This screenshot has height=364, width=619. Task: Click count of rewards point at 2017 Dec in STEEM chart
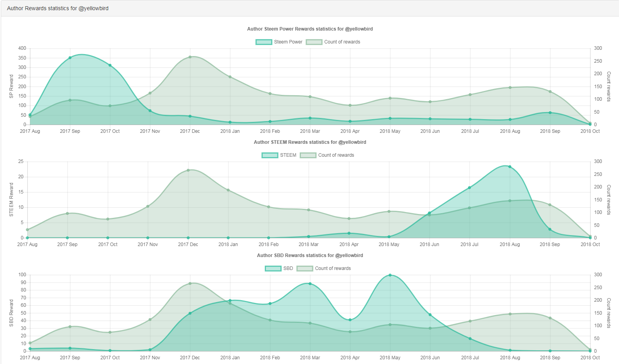[188, 170]
